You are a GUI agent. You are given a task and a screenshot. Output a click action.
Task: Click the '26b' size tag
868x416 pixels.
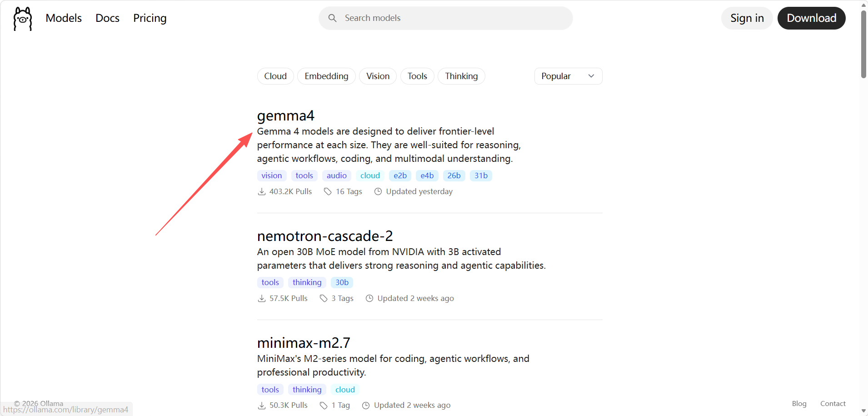coord(454,175)
